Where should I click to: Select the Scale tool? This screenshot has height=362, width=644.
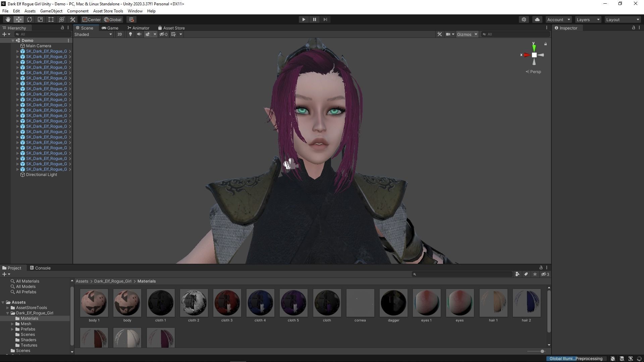point(40,19)
